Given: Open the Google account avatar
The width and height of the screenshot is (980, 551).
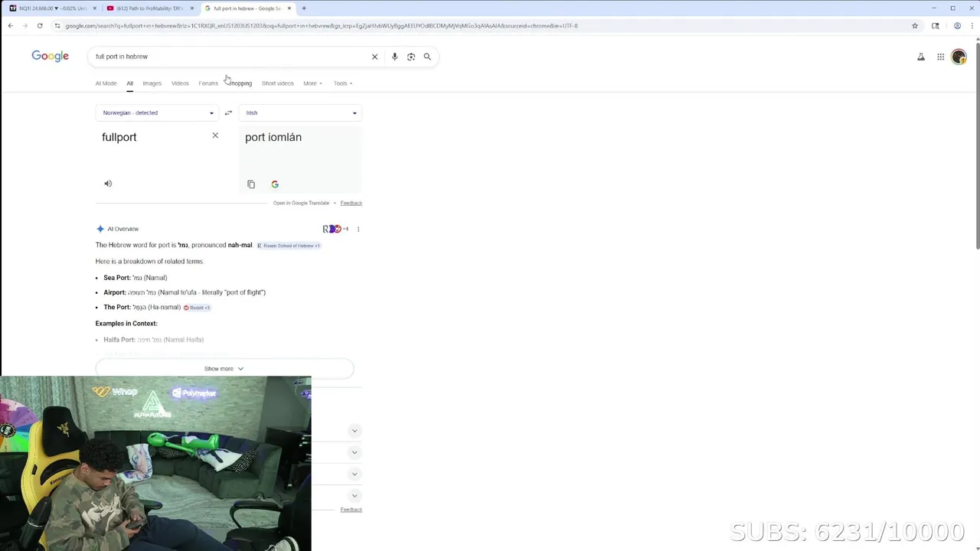Looking at the screenshot, I should click(959, 57).
